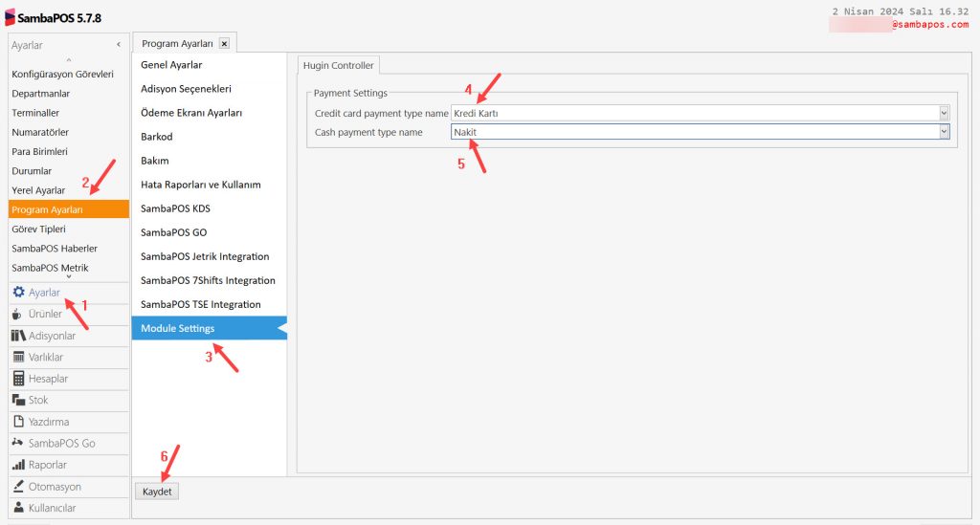Screen dimensions: 980x525
Task: Click the Otomasyon icon
Action: click(x=19, y=487)
